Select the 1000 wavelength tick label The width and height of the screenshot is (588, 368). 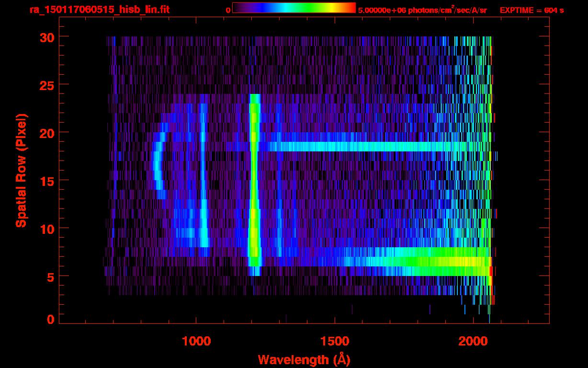196,341
